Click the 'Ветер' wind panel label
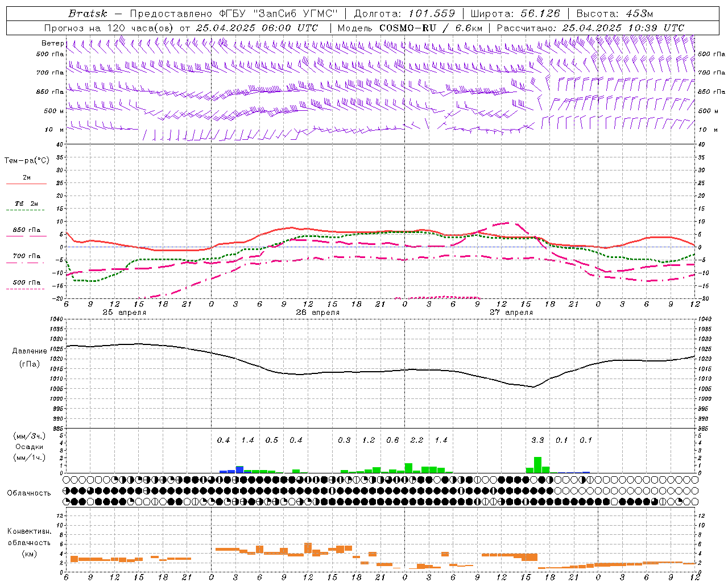The image size is (728, 582). 52,43
